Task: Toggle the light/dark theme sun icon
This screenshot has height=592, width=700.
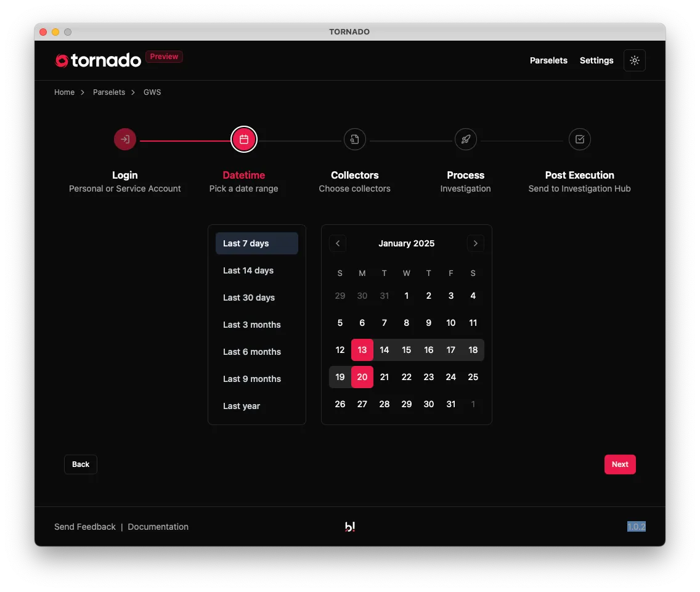Action: [635, 60]
